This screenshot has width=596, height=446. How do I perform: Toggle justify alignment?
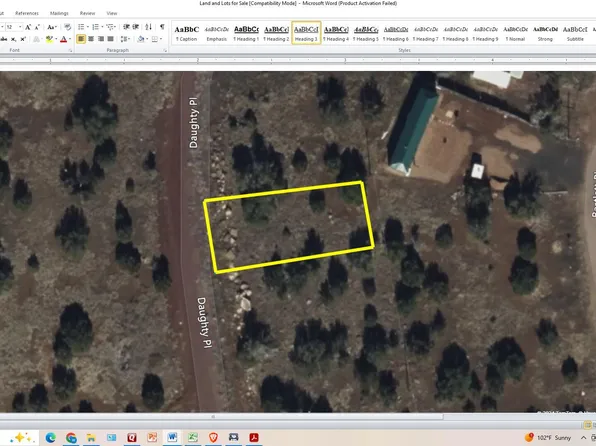tap(111, 39)
